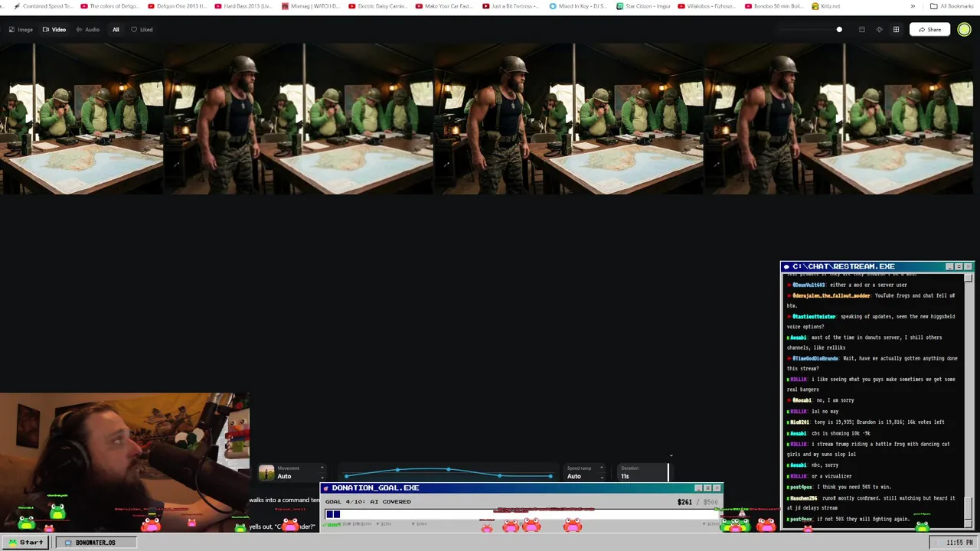Open the 'Mixed In Key' tab
The image size is (980, 551).
coord(579,6)
